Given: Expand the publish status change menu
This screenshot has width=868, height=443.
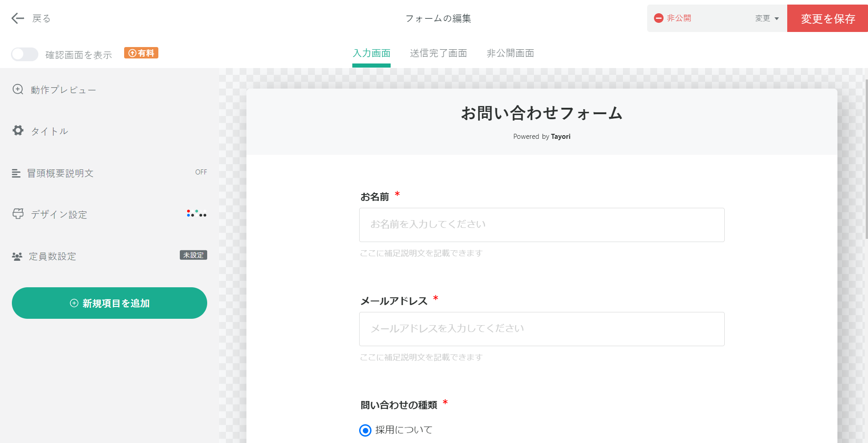Looking at the screenshot, I should 766,18.
